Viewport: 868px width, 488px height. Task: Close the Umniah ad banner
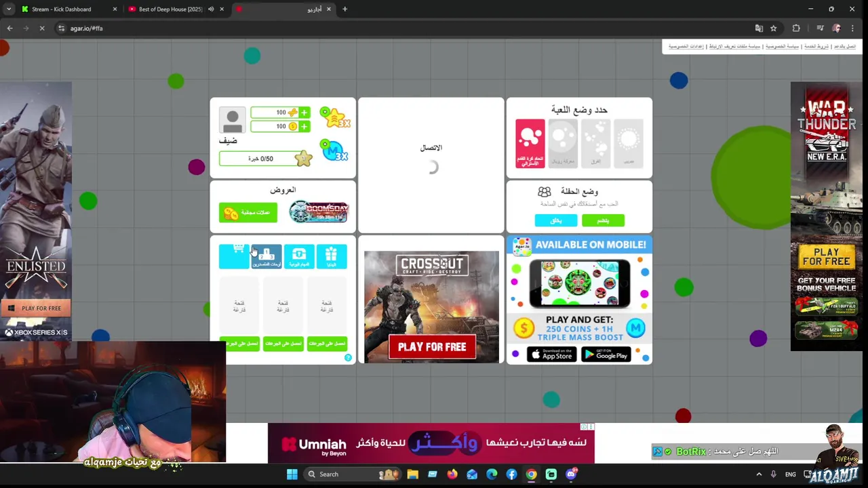591,427
